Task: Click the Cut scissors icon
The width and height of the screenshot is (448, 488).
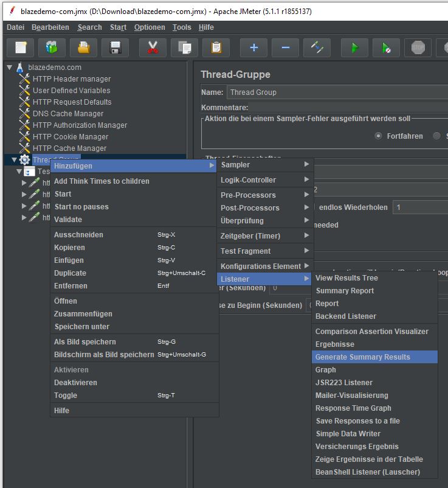Action: [153, 48]
